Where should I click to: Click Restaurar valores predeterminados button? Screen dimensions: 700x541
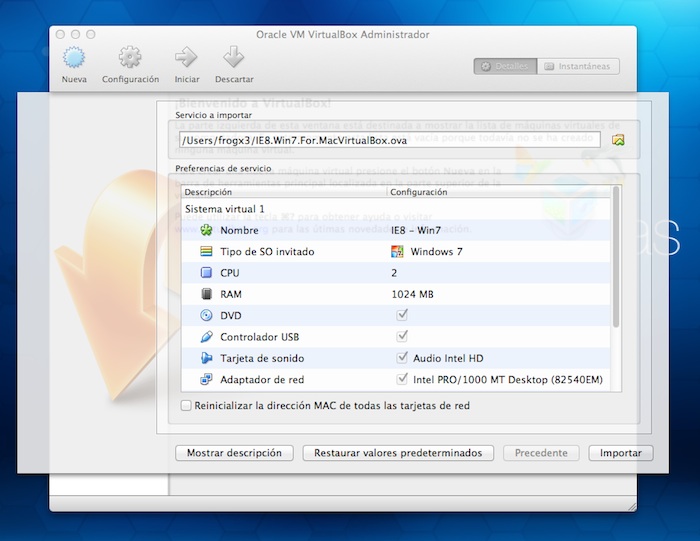(397, 453)
